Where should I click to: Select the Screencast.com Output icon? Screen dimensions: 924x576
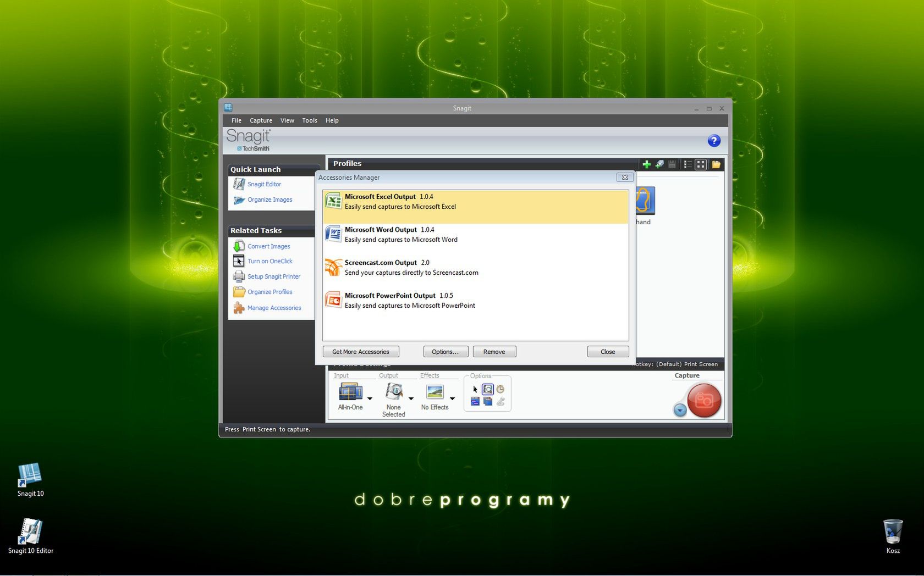coord(333,267)
